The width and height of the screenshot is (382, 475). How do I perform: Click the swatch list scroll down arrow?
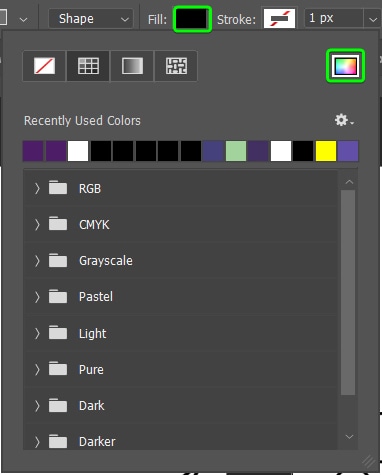349,436
